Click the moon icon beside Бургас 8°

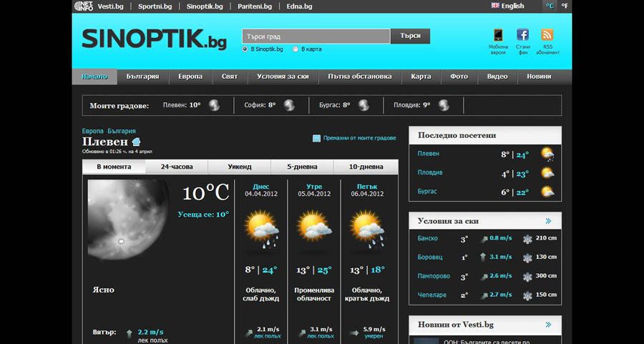point(364,105)
